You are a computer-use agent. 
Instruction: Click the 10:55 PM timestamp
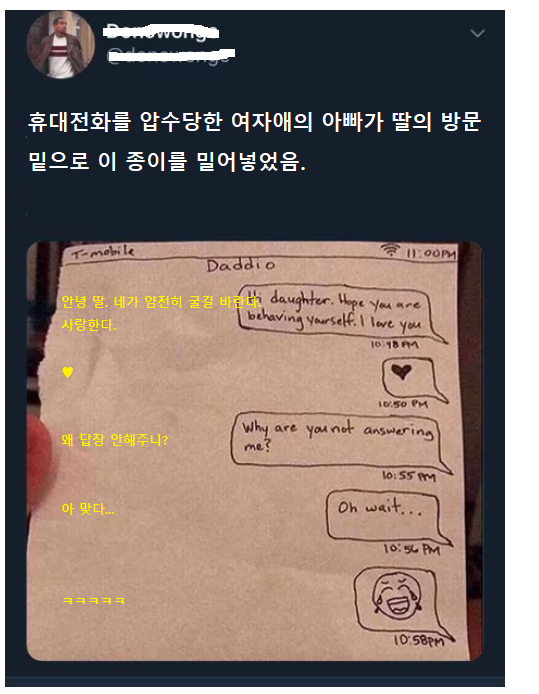[x=409, y=476]
